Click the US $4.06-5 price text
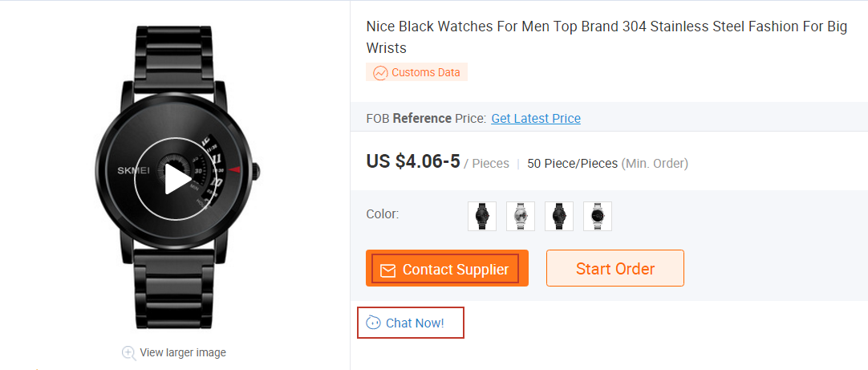Viewport: 868px width, 370px height. pyautogui.click(x=413, y=162)
